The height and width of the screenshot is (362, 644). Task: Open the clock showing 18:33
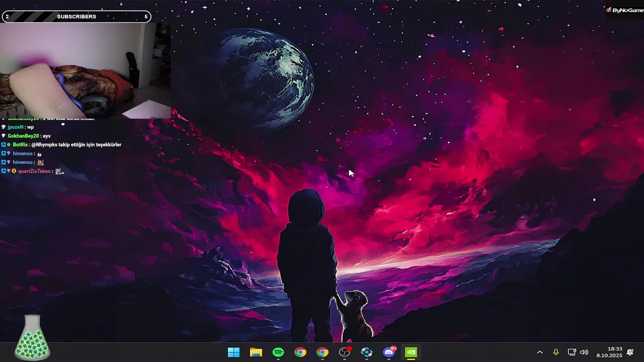pyautogui.click(x=615, y=349)
